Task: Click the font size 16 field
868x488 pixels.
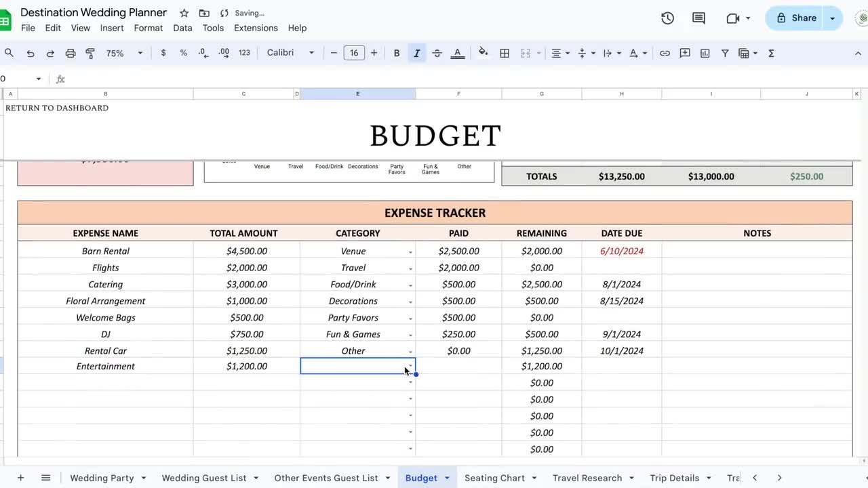Action: point(354,53)
